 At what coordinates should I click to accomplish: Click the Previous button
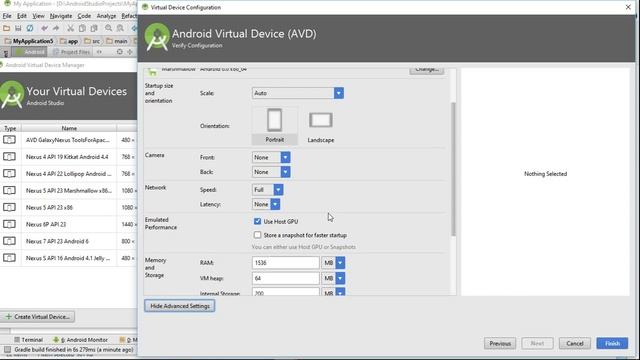500,343
